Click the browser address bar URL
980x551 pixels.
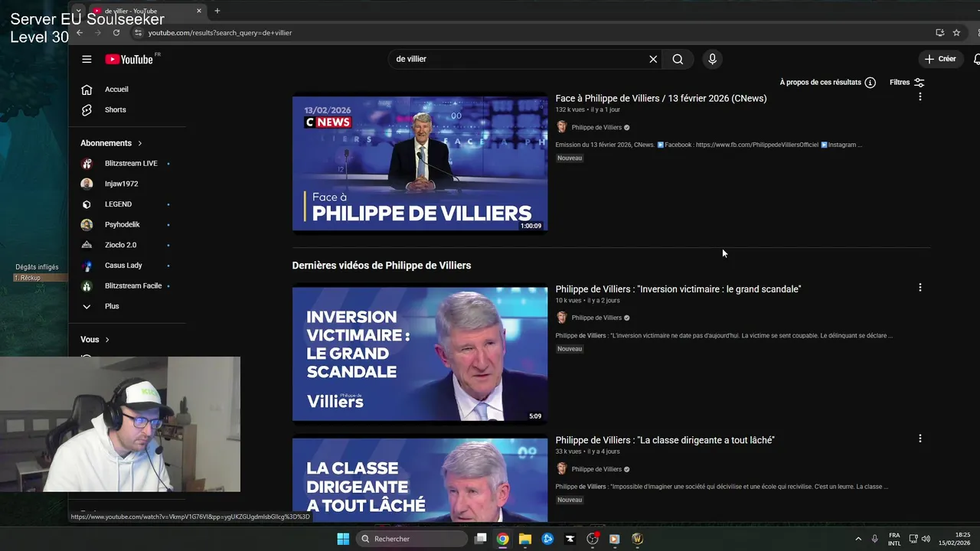pos(220,33)
